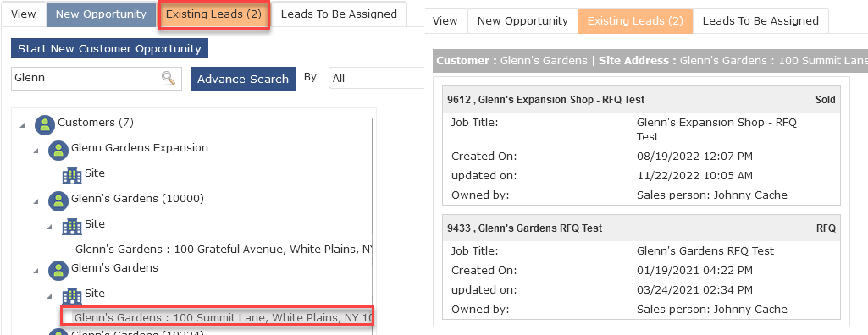Screen dimensions: 868x335
Task: Click the search magnifier icon in Glenn field
Action: pos(169,78)
